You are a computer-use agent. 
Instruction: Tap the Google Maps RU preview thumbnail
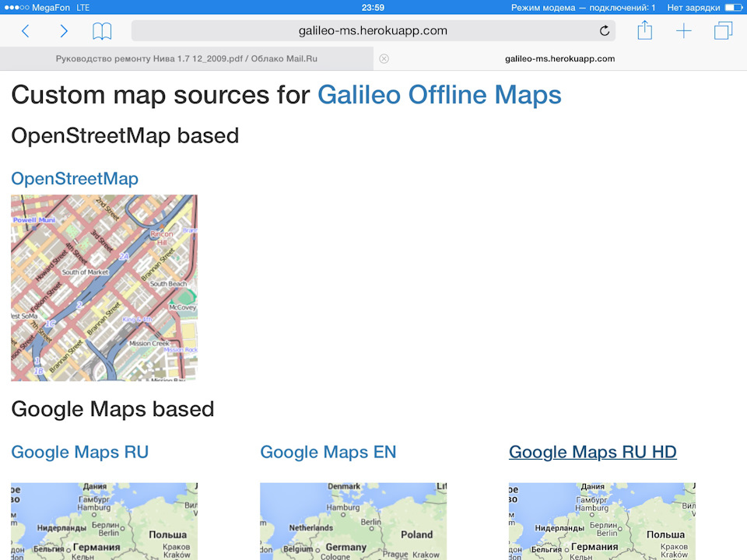[104, 521]
